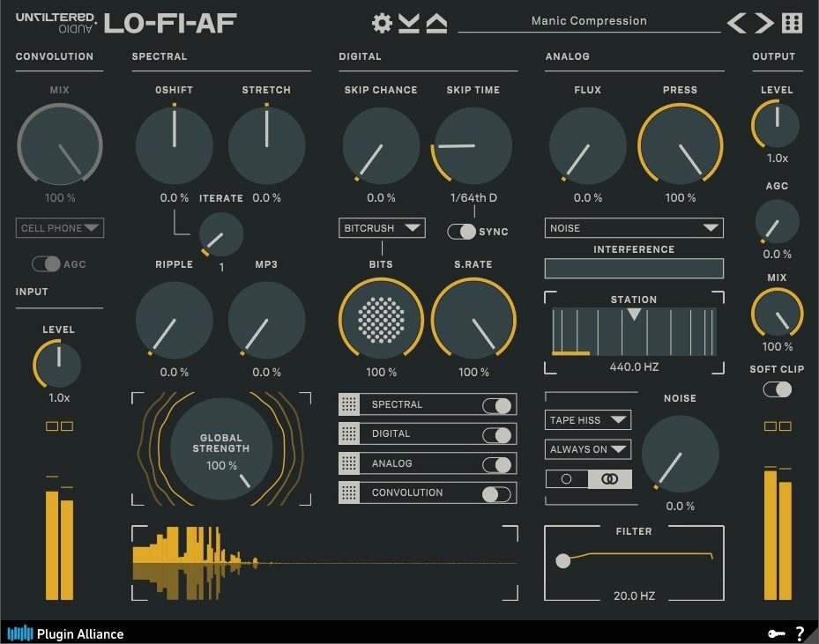The image size is (819, 644).
Task: Open the settings gear icon
Action: [382, 23]
